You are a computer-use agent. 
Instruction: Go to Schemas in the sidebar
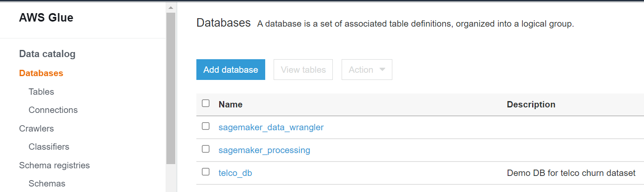coord(47,184)
